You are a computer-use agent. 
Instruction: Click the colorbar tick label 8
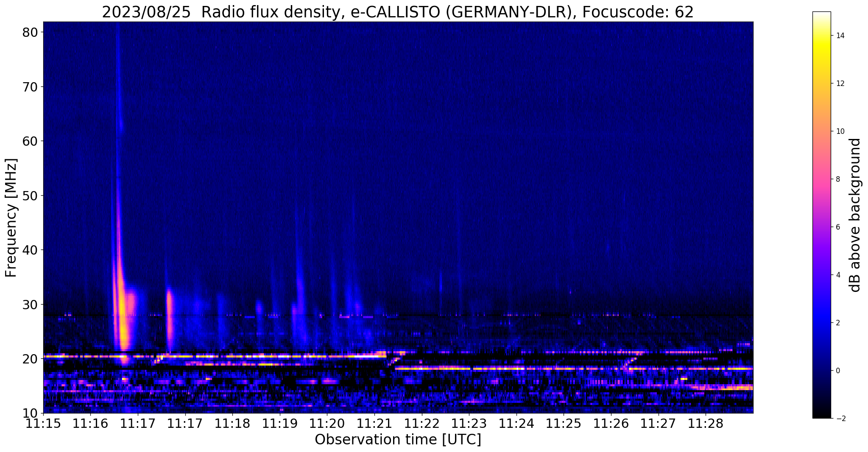coord(838,179)
